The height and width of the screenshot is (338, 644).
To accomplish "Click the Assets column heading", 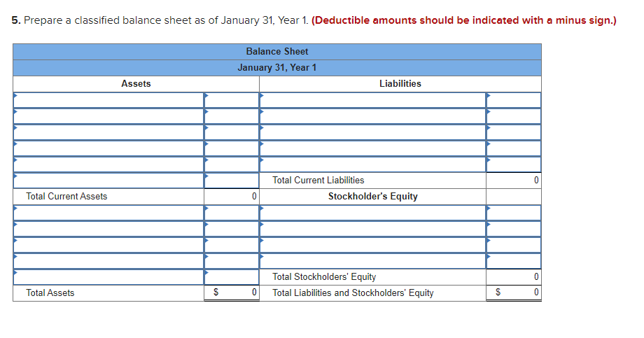I will [136, 84].
